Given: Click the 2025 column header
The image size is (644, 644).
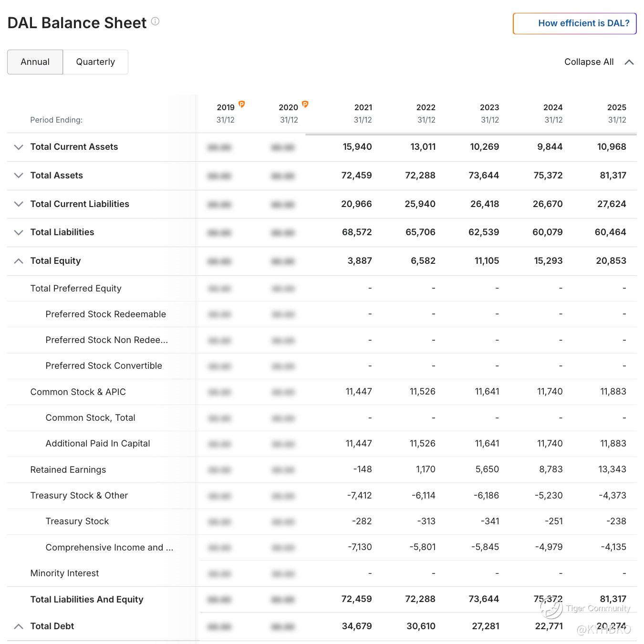Looking at the screenshot, I should click(617, 114).
